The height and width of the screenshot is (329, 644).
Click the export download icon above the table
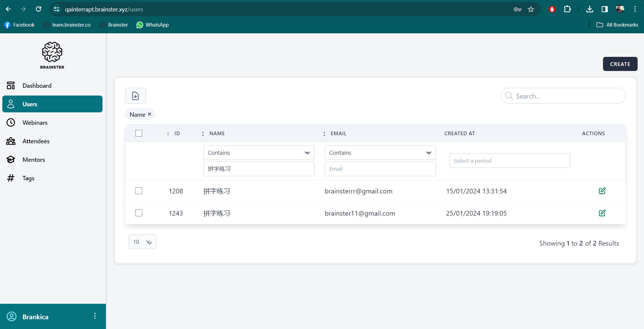[135, 96]
